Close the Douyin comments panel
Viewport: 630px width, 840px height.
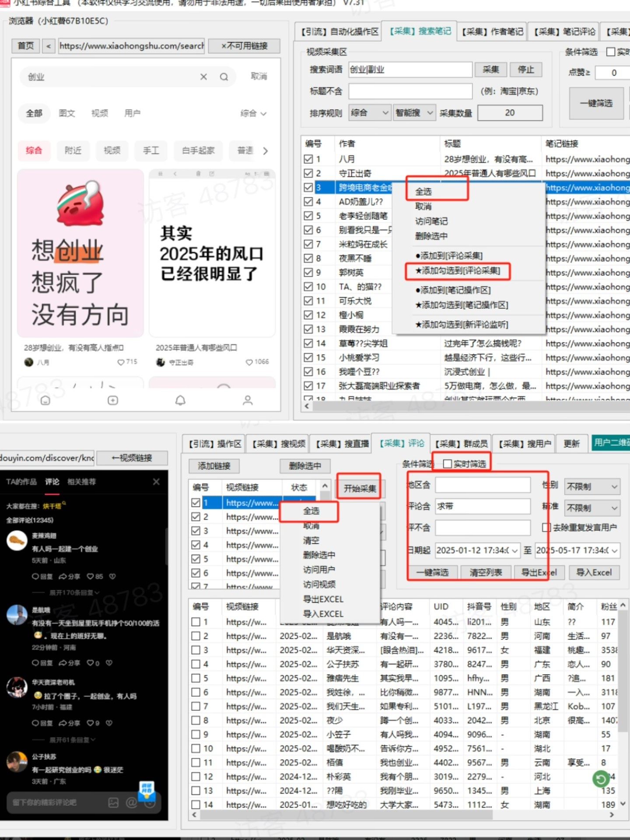[156, 482]
